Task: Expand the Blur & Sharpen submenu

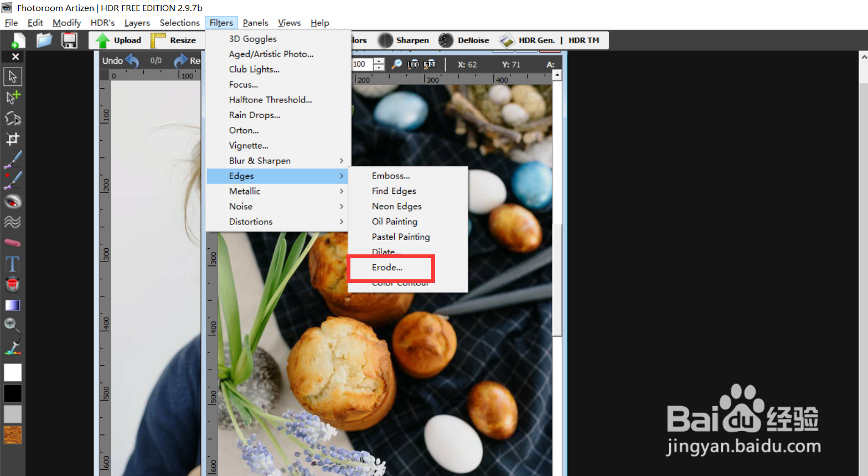Action: [x=278, y=161]
